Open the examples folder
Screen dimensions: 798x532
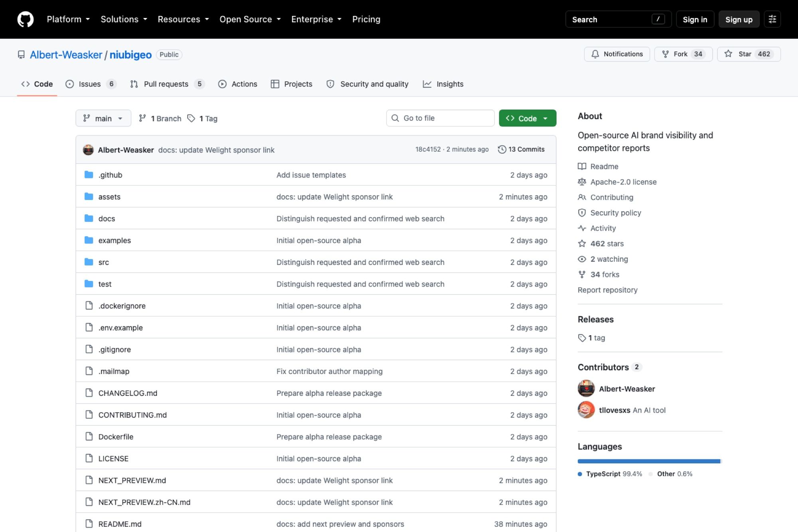pyautogui.click(x=115, y=240)
